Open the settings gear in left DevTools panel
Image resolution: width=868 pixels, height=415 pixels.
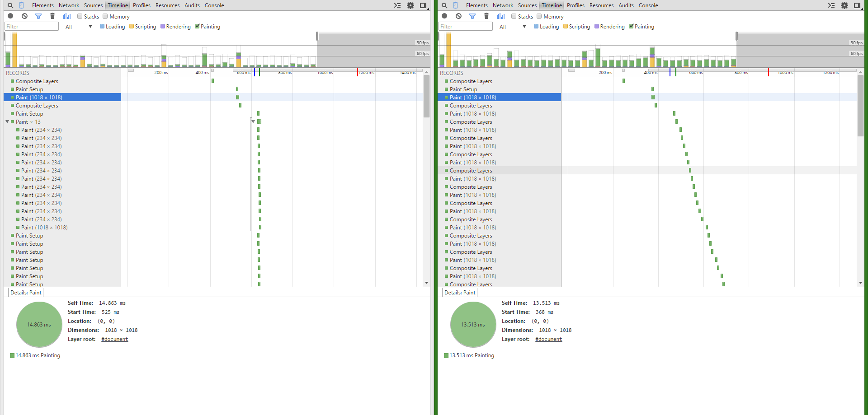(x=410, y=5)
